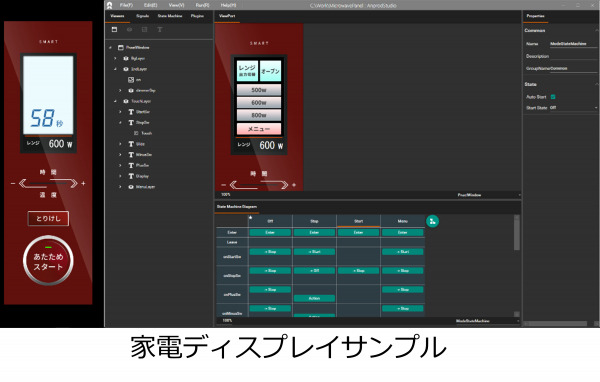600x382 pixels.
Task: Collapse the StopSw node
Action: 120,122
